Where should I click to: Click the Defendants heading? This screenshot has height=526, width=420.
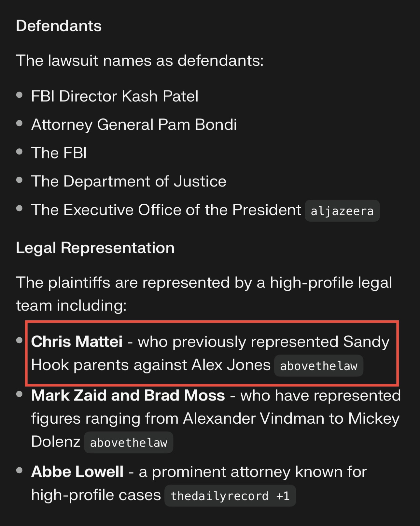click(59, 26)
